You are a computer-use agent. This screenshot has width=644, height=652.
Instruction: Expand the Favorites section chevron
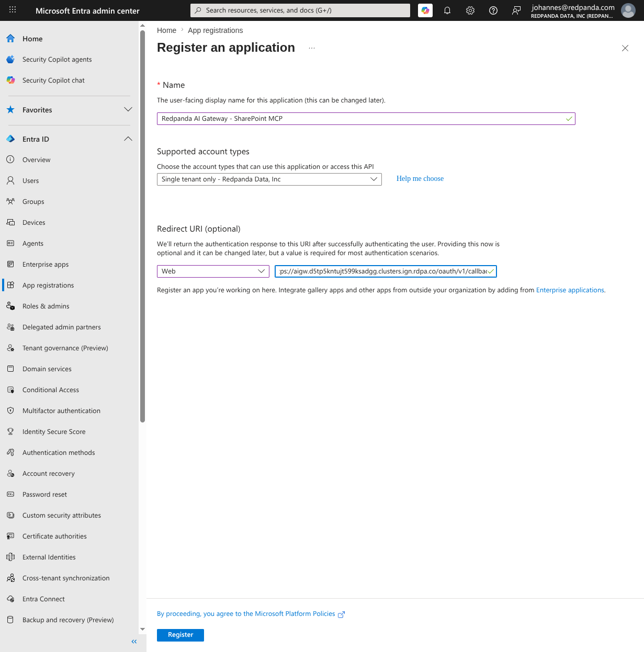pos(128,110)
